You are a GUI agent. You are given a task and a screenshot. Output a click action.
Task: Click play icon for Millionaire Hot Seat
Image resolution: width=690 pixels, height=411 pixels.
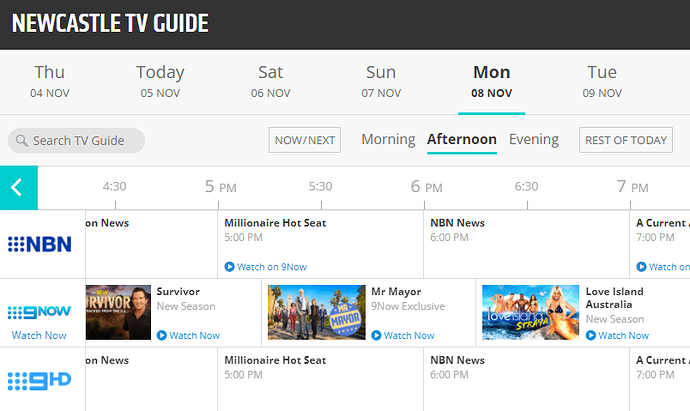[230, 267]
